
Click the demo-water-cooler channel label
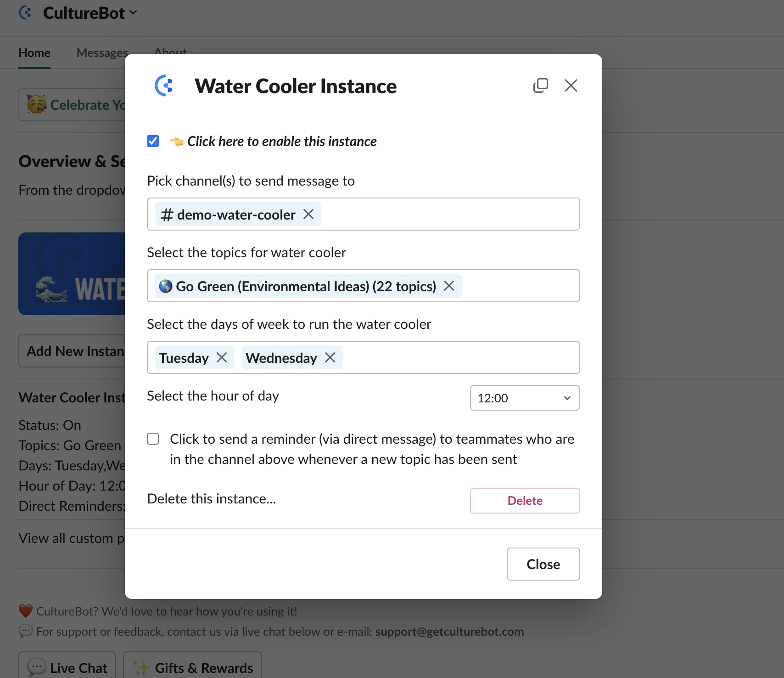(x=236, y=215)
